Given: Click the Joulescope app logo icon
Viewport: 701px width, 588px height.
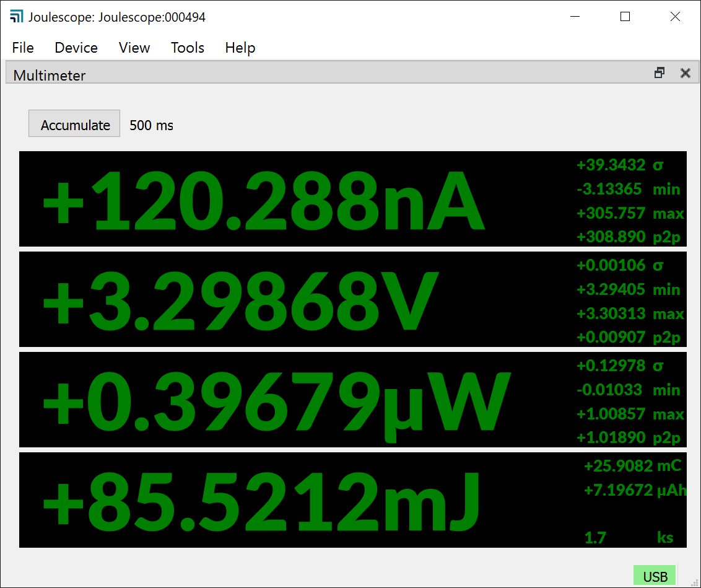Looking at the screenshot, I should point(17,17).
